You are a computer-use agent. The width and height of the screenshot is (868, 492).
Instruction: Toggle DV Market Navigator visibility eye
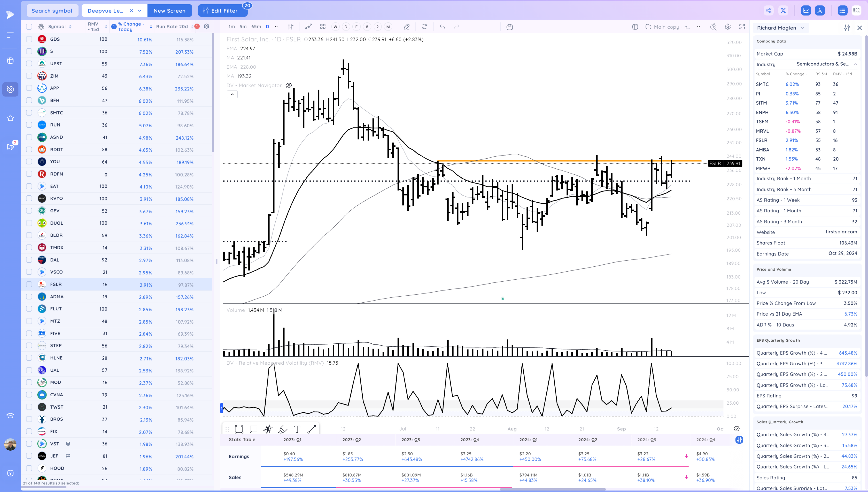click(289, 85)
